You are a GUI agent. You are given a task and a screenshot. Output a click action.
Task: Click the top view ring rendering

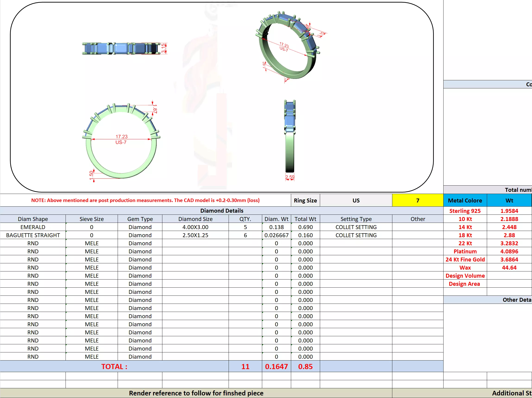121,49
